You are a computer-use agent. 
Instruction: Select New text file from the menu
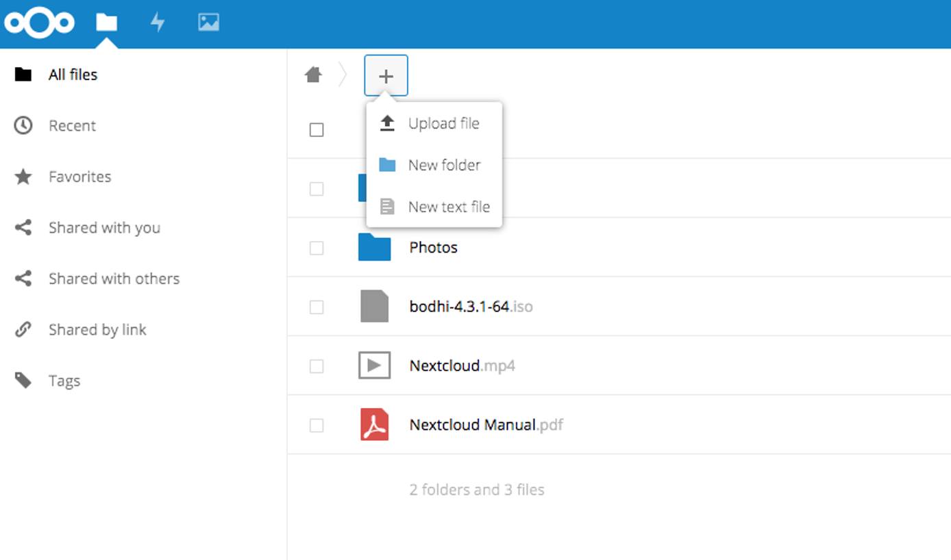click(449, 207)
